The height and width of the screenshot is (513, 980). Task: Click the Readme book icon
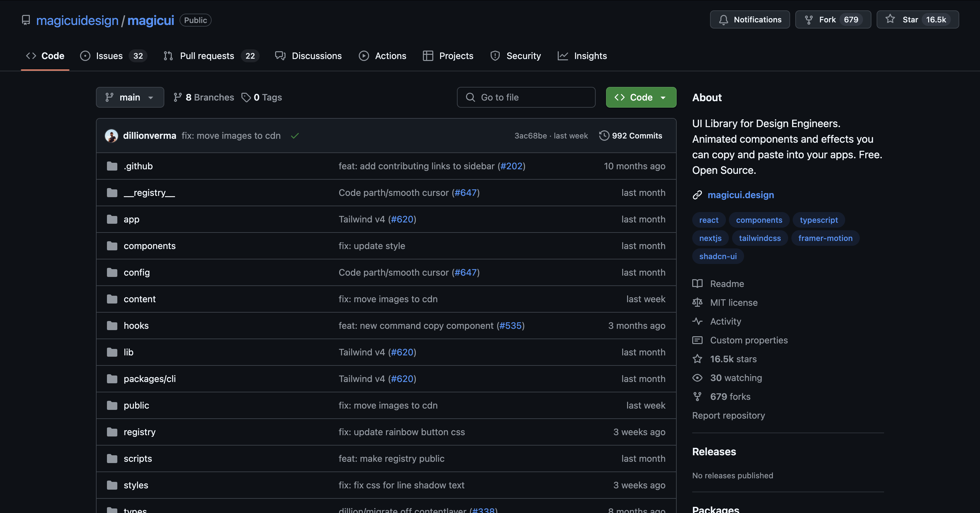pyautogui.click(x=697, y=283)
